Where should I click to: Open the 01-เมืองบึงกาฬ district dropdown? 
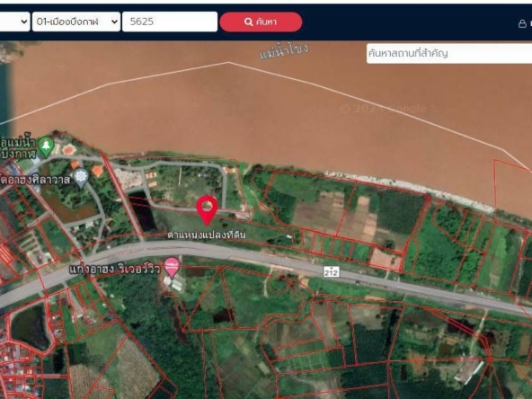click(x=76, y=22)
